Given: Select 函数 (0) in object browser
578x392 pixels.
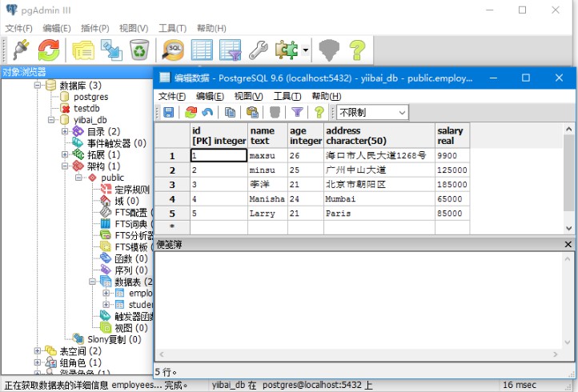Looking at the screenshot, I should (x=130, y=258).
